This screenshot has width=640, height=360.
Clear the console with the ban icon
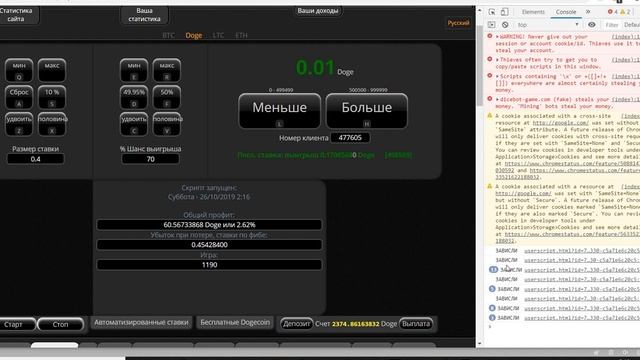(x=505, y=25)
